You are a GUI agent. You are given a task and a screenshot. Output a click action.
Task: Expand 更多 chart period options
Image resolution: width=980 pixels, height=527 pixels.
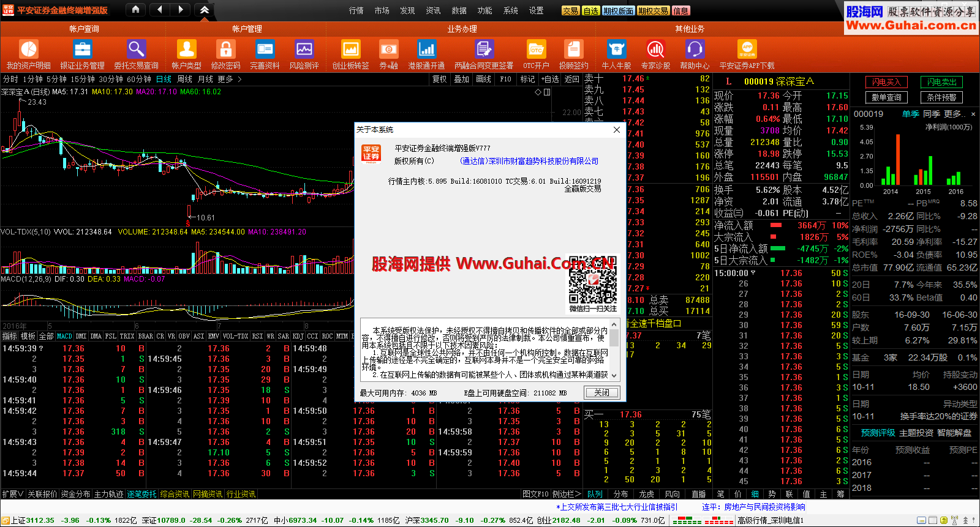[x=229, y=79]
